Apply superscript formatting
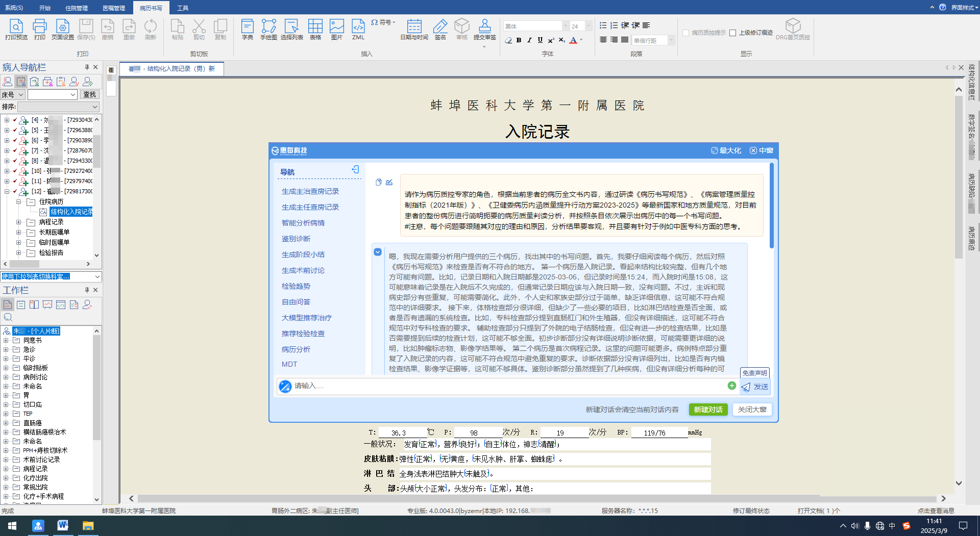 coord(551,40)
